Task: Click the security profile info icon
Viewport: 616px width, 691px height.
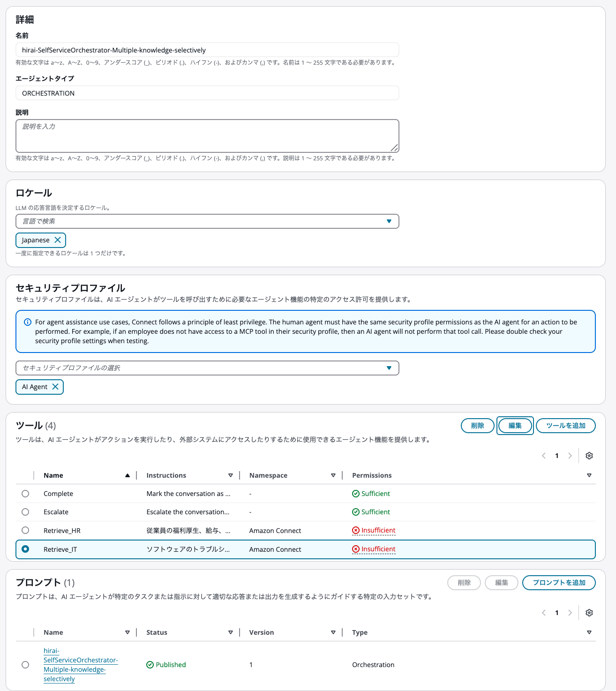Action: (28, 322)
